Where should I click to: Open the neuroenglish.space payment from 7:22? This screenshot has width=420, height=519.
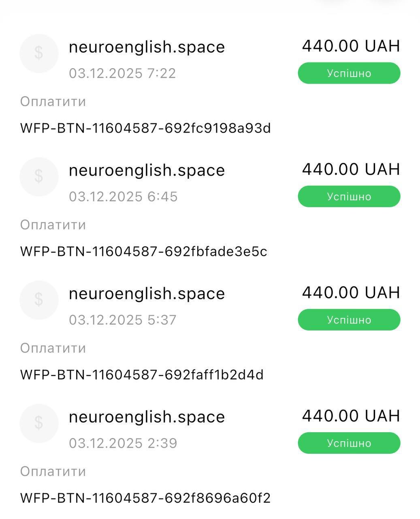(147, 47)
